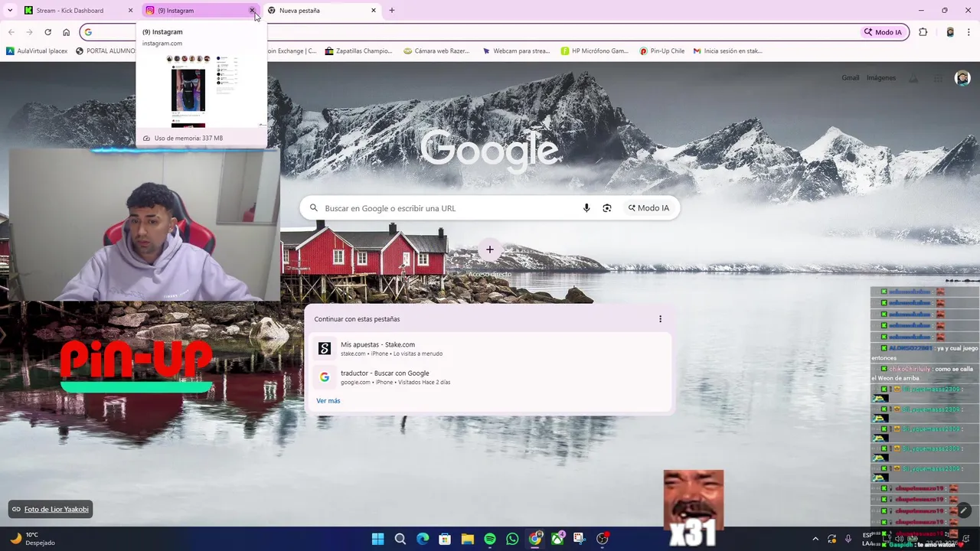Expand the list with Ver más

(x=328, y=401)
